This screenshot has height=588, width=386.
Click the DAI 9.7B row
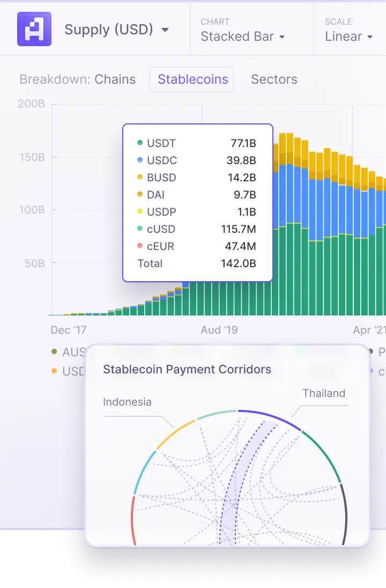[197, 195]
